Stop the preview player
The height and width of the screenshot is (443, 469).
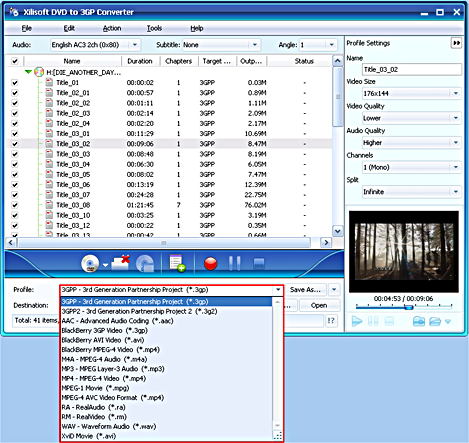pyautogui.click(x=389, y=321)
